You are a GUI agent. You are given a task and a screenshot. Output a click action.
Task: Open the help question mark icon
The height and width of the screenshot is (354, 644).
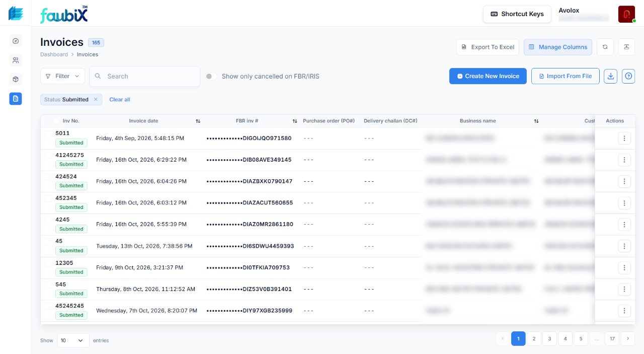click(628, 76)
